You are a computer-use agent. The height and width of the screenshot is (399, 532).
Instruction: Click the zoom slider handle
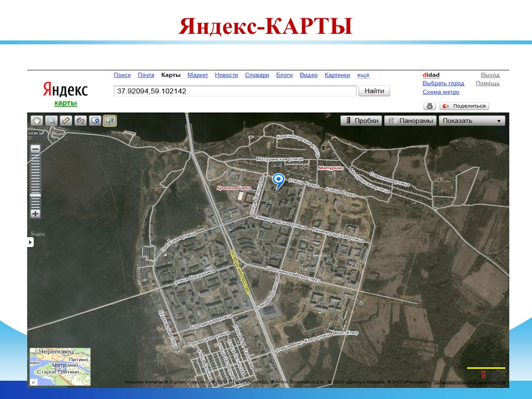(x=35, y=196)
